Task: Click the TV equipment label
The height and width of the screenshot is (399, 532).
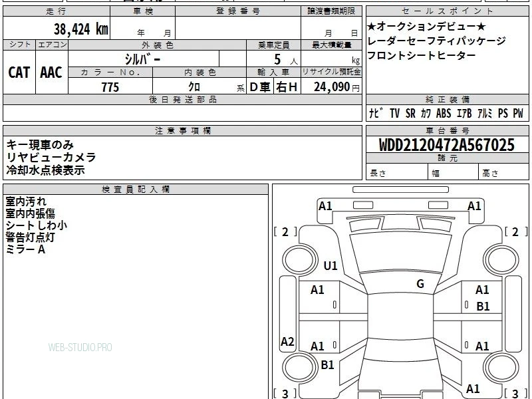Action: click(x=394, y=113)
